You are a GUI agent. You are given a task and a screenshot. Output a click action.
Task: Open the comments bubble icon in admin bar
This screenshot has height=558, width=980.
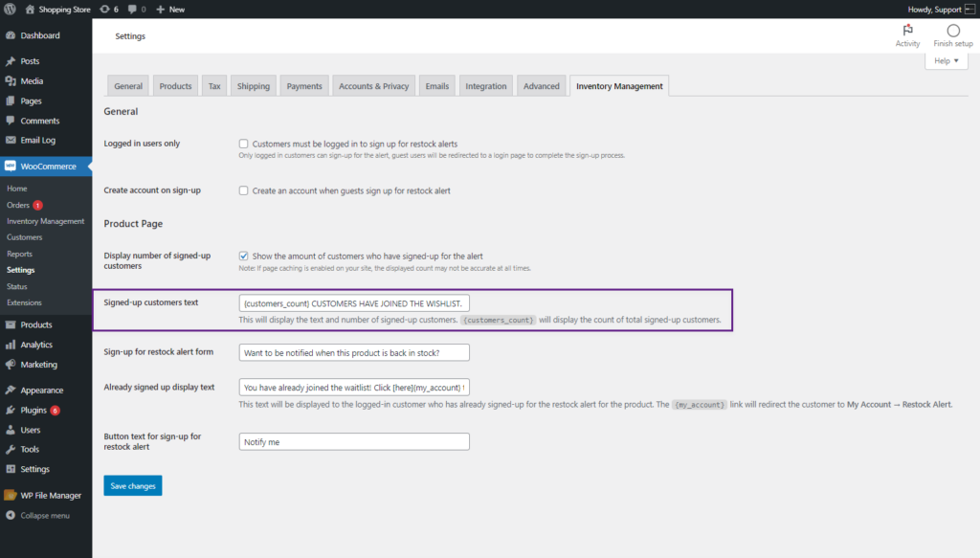[x=132, y=10]
